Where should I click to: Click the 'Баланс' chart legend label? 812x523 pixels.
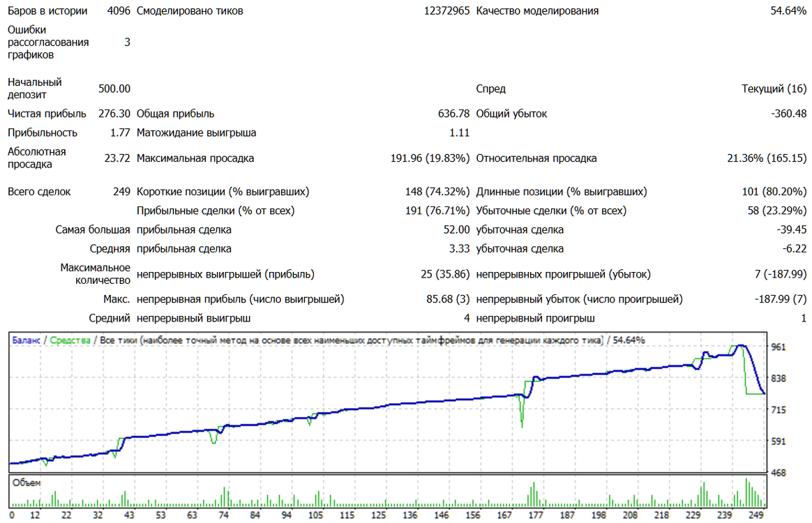pos(26,340)
